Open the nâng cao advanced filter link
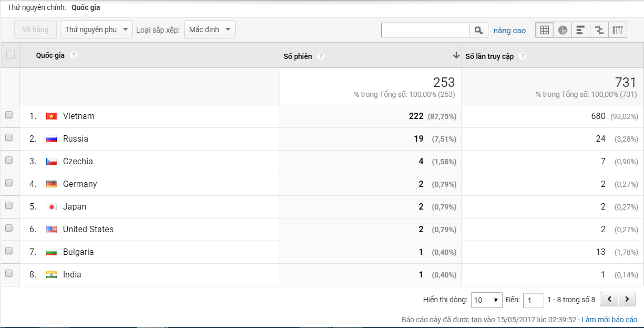This screenshot has height=328, width=644. pyautogui.click(x=509, y=31)
